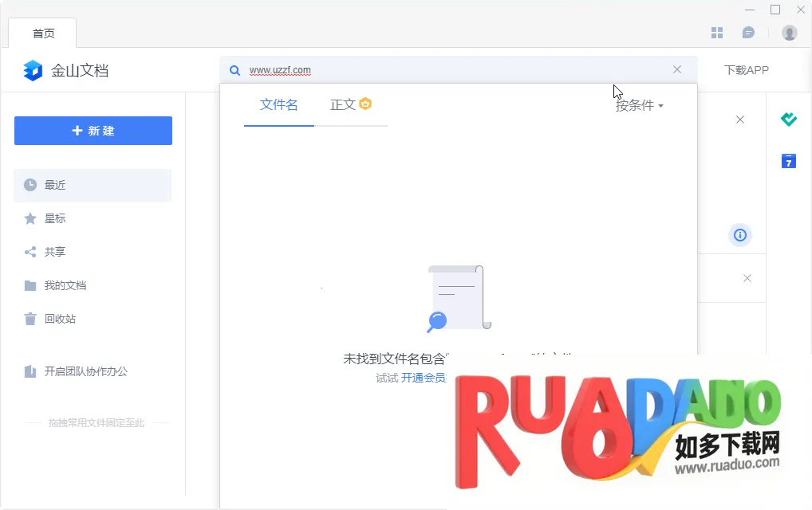Switch to the 文件名 search tab
Viewport: 812px width, 510px height.
[278, 104]
